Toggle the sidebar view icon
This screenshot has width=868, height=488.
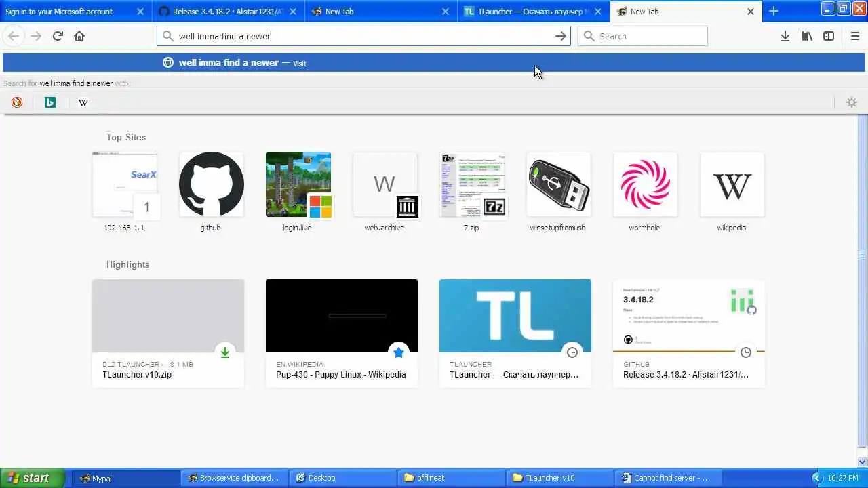[x=829, y=36]
